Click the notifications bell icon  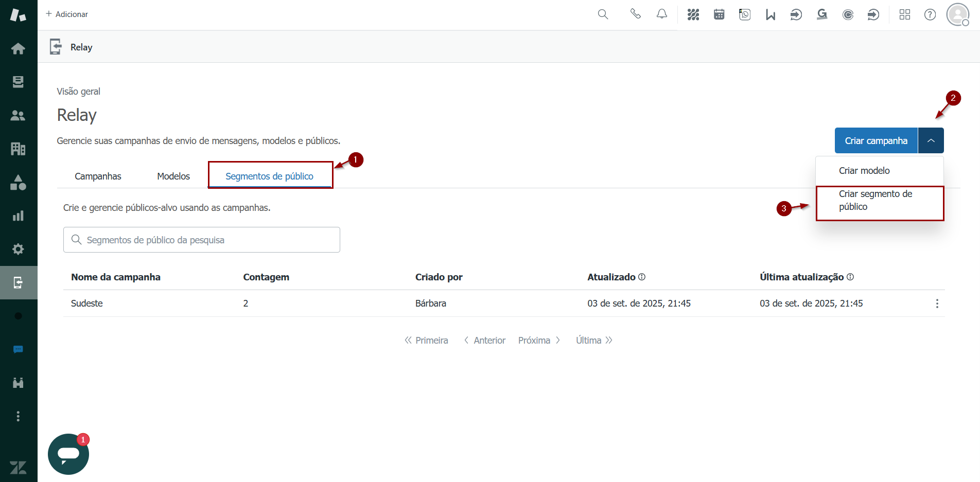point(661,14)
